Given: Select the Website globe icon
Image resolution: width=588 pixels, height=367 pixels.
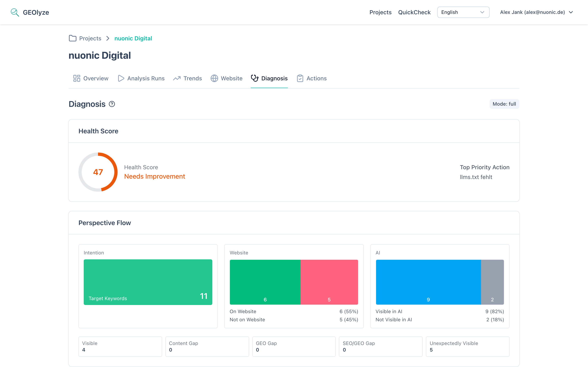Looking at the screenshot, I should pyautogui.click(x=214, y=78).
